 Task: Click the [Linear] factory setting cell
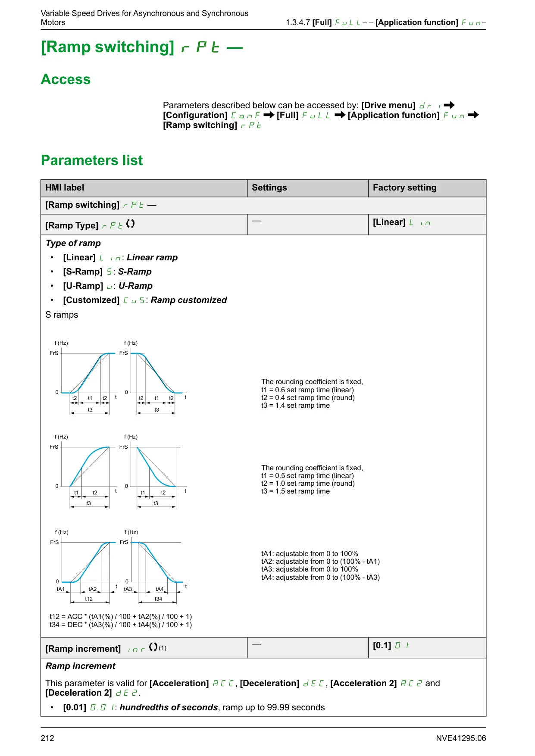427,225
